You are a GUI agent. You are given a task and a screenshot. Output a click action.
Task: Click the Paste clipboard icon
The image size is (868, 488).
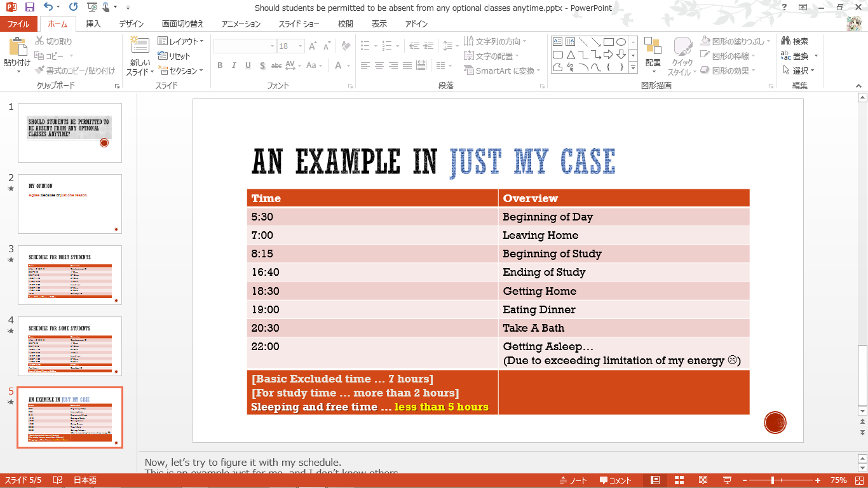click(17, 48)
